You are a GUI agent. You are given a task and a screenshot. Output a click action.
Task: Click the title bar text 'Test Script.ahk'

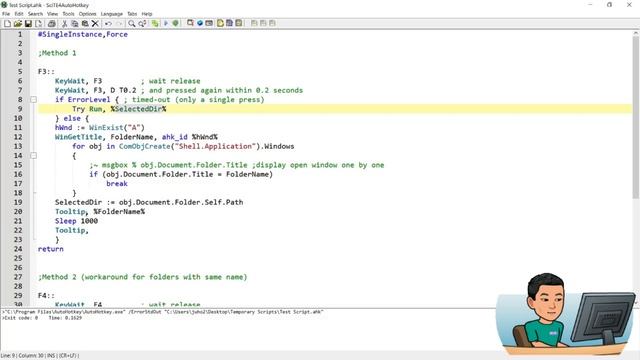pos(26,5)
